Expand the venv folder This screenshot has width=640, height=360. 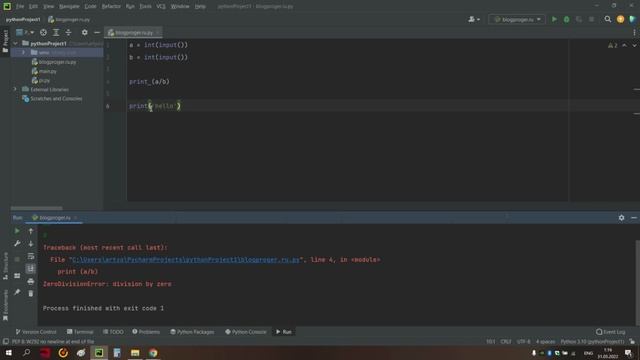pos(23,53)
